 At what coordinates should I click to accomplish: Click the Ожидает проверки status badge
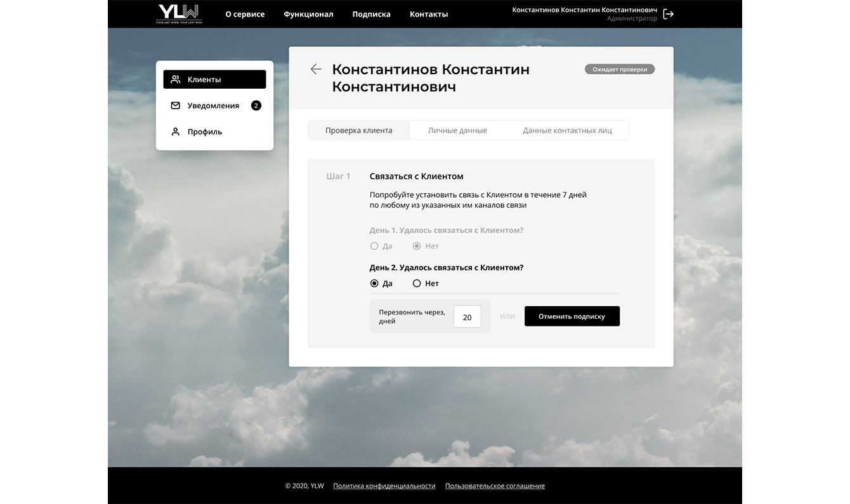click(x=620, y=69)
